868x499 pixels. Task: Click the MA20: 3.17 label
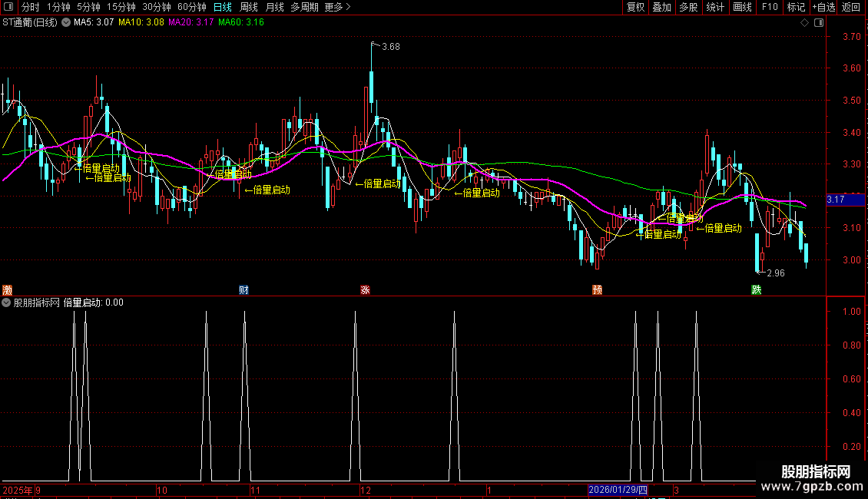coord(191,23)
